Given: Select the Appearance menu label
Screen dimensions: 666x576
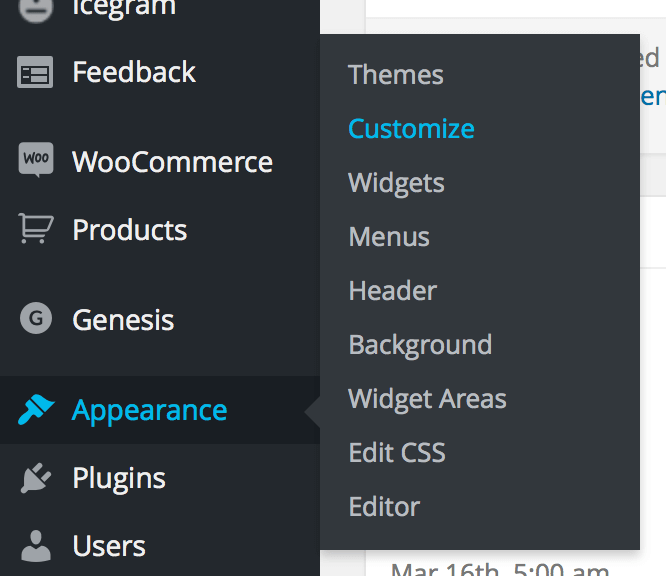Looking at the screenshot, I should (150, 411).
